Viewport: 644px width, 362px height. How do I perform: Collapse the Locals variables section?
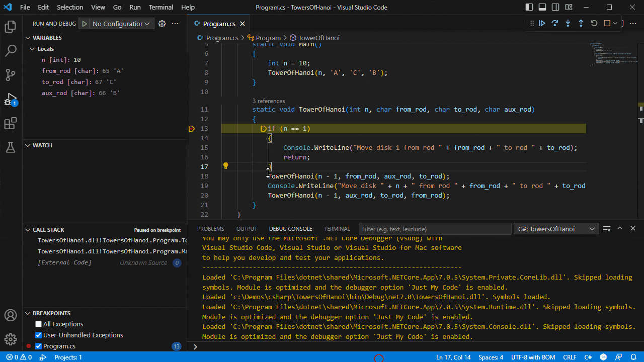coord(32,48)
